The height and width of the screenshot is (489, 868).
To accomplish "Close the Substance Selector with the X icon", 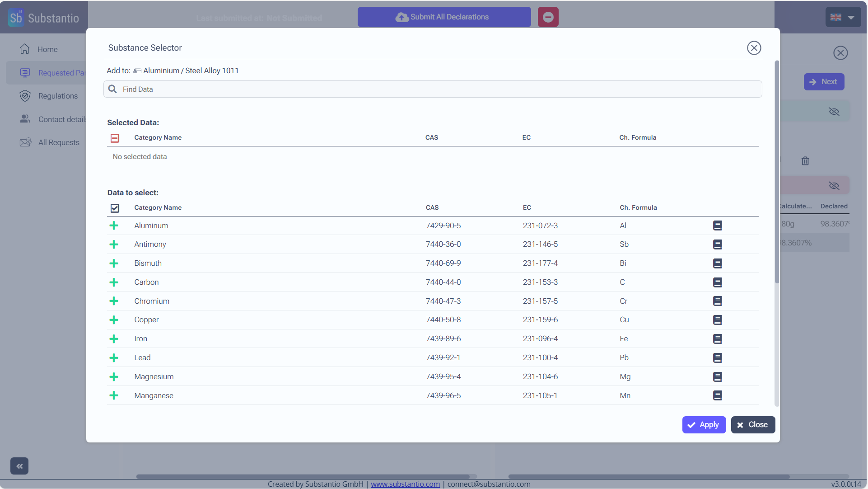I will (x=754, y=48).
